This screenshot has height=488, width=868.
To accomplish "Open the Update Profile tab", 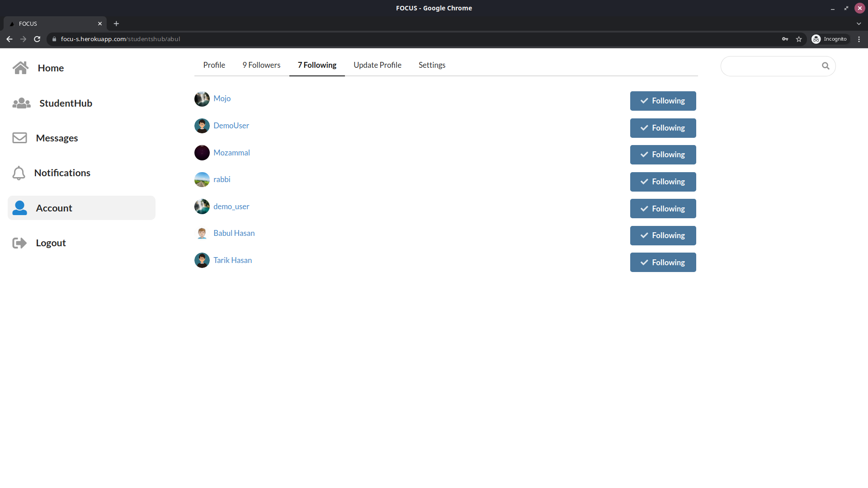I will click(x=377, y=65).
